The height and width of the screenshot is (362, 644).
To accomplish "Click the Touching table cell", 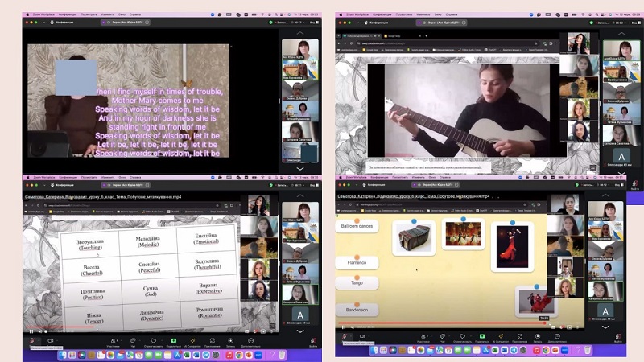I will [90, 245].
